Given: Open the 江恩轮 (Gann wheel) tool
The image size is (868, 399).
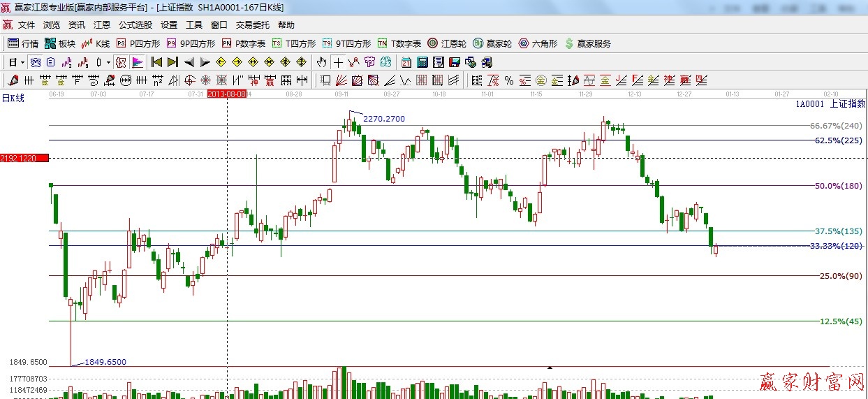Looking at the screenshot, I should [x=447, y=43].
